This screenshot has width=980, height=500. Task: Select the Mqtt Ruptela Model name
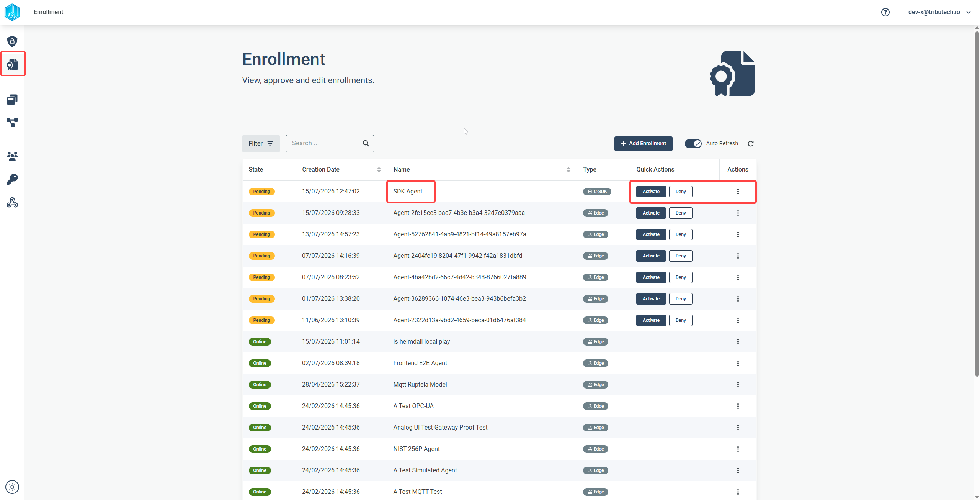420,385
